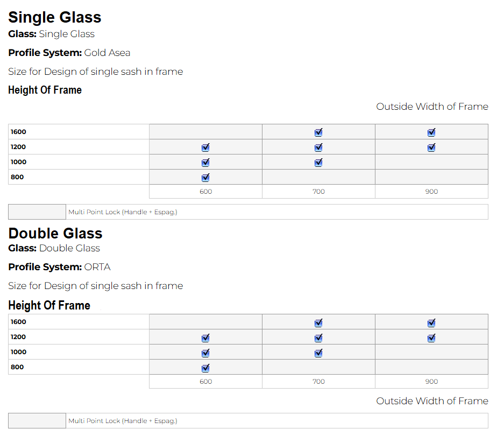Click the empty Single Glass 800 height, 900 width cell
504x436 pixels.
(x=431, y=177)
